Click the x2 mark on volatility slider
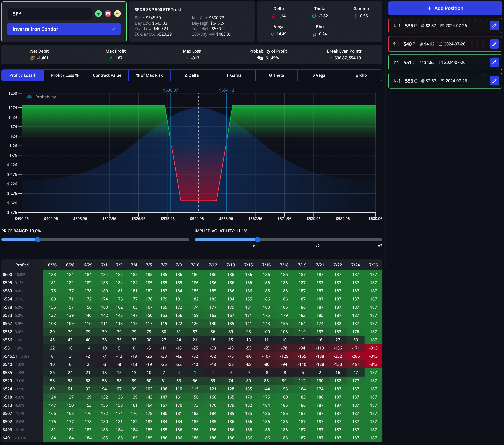This screenshot has width=504, height=445. click(317, 246)
